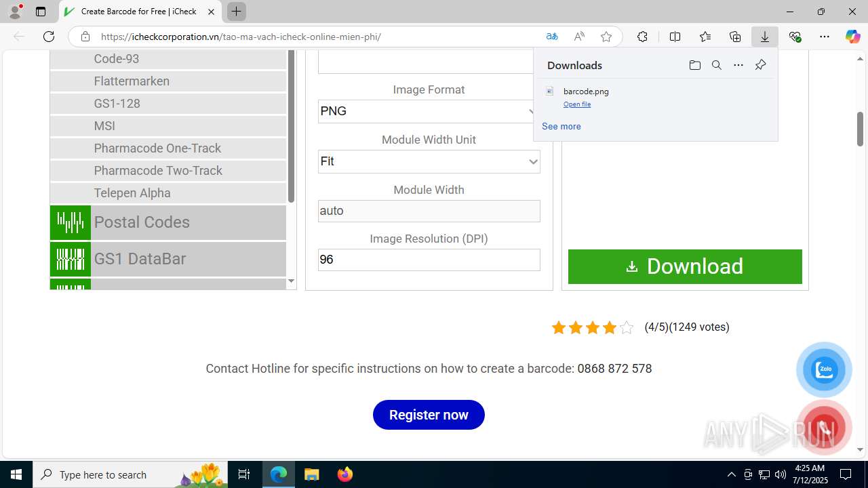Open more options in Downloads panel
Viewport: 868px width, 488px height.
[x=738, y=65]
